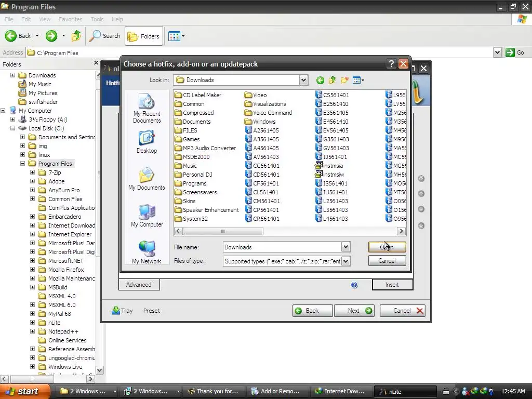Click Go button beside address bar
532x399 pixels.
pyautogui.click(x=515, y=52)
